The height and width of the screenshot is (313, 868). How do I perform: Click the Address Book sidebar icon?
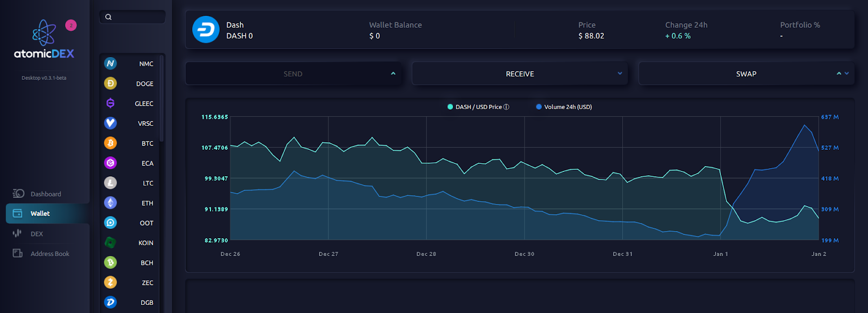pos(18,253)
